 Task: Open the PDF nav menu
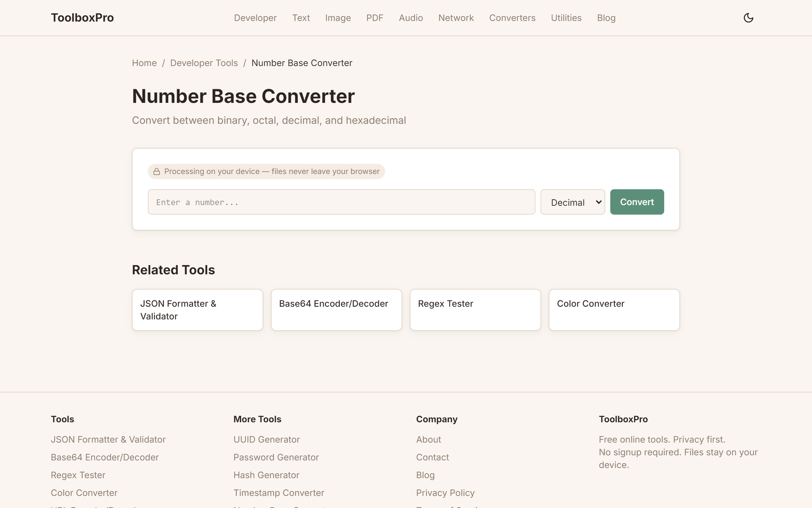375,18
